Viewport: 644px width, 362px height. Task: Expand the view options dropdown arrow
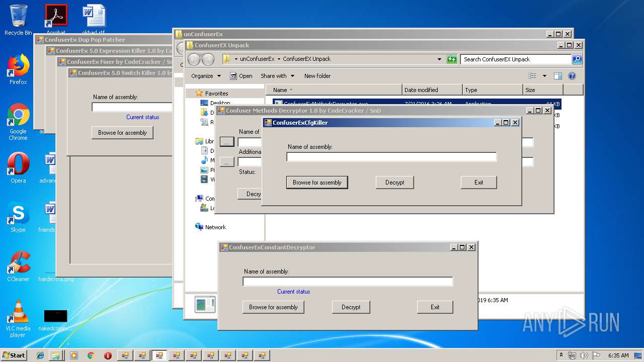[x=544, y=76]
